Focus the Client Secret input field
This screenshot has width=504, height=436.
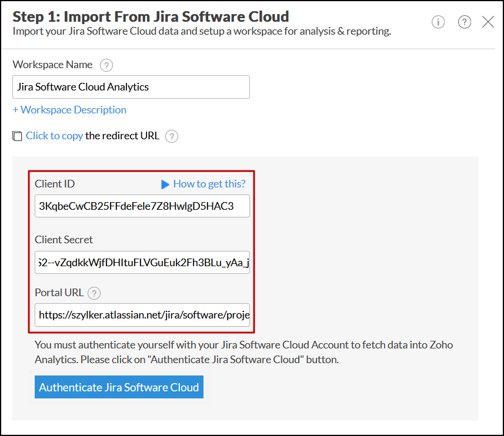[x=142, y=263]
